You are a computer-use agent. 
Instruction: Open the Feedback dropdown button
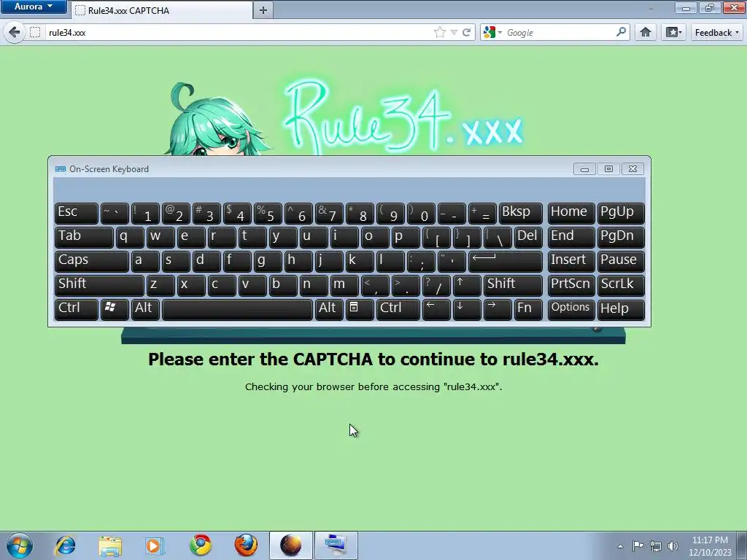(716, 32)
